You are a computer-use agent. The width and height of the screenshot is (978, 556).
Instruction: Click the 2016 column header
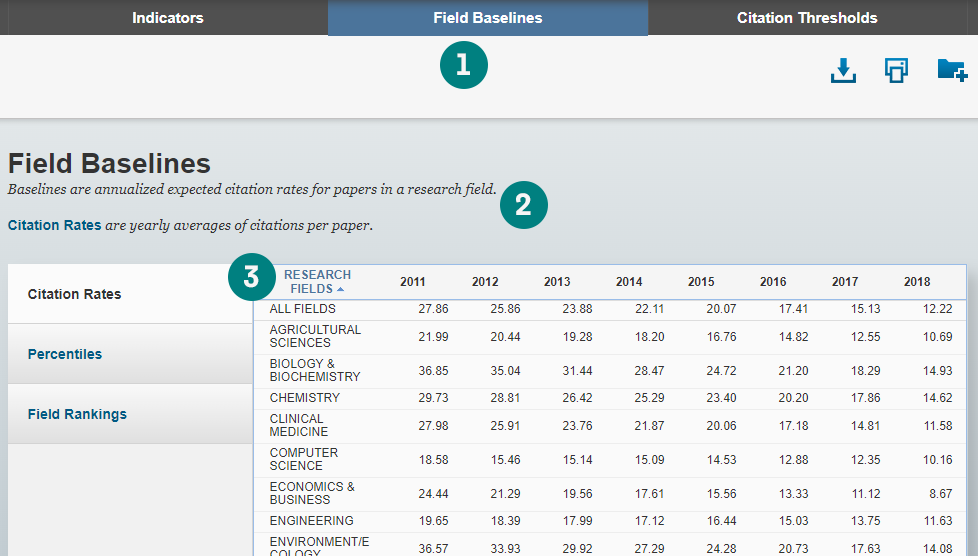pyautogui.click(x=773, y=281)
